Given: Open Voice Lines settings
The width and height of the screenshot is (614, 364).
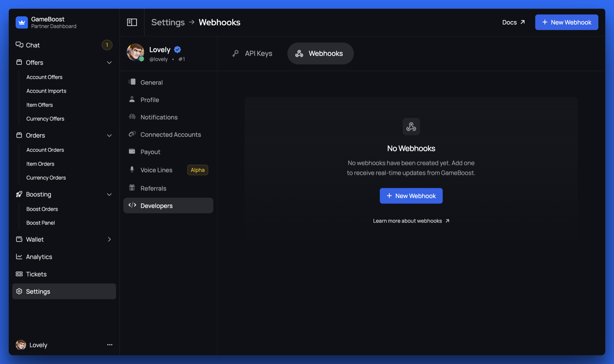Looking at the screenshot, I should tap(156, 170).
